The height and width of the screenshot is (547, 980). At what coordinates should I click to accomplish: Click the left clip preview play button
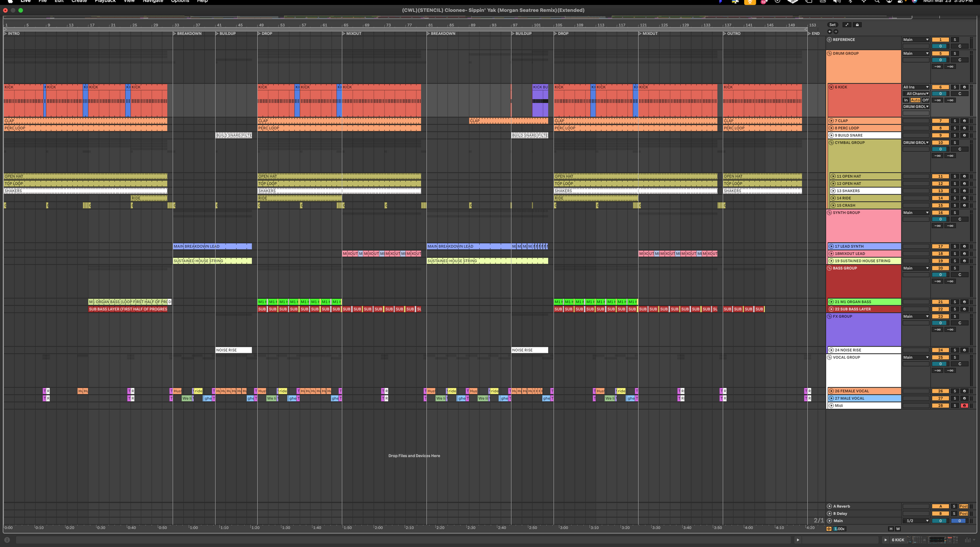point(798,540)
